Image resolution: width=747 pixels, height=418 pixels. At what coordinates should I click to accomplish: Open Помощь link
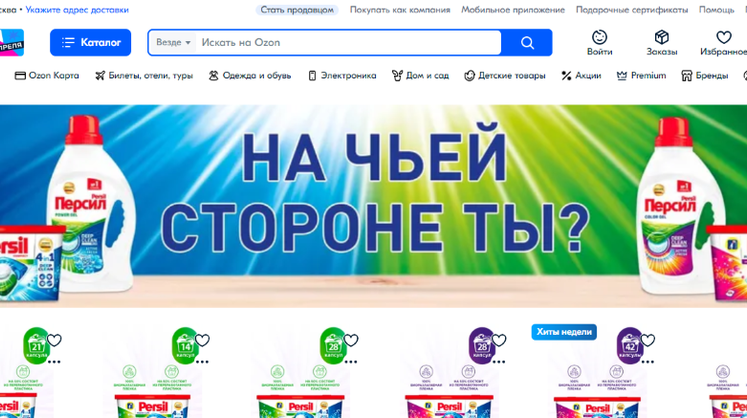(x=717, y=10)
